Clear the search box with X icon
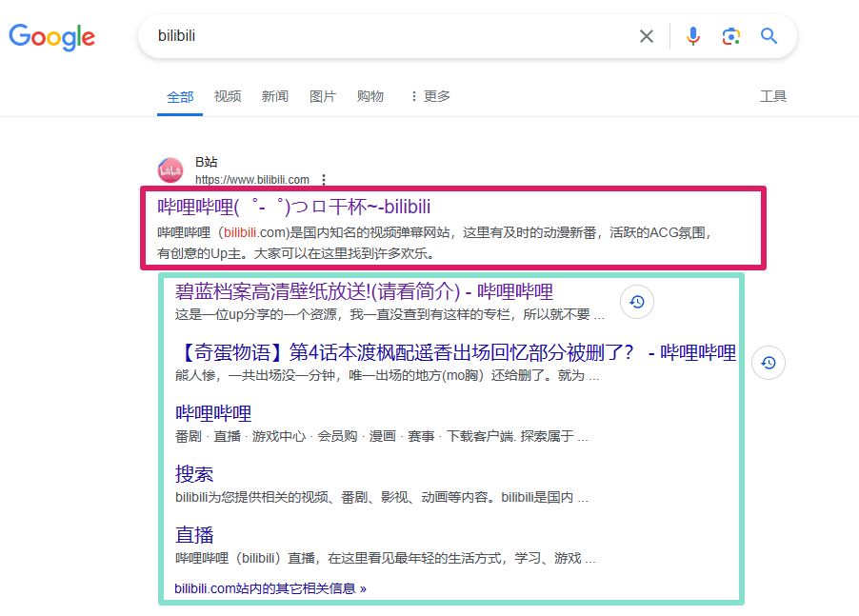The image size is (859, 616). point(647,36)
